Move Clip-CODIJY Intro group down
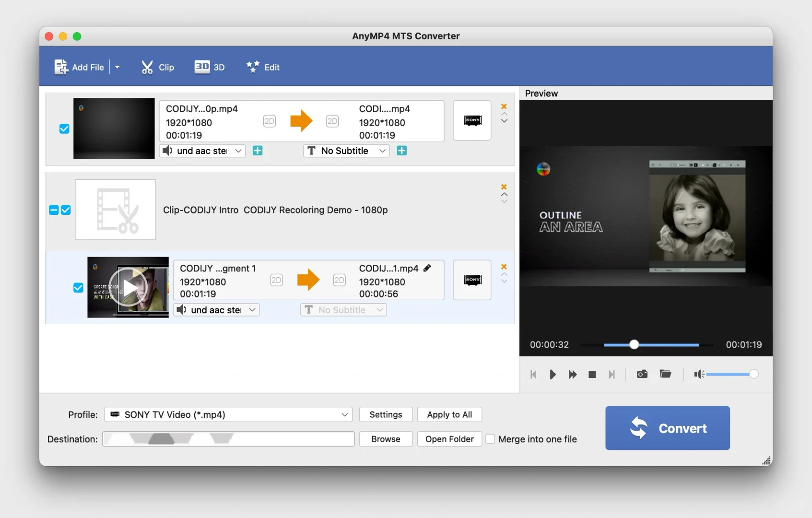 [x=504, y=201]
